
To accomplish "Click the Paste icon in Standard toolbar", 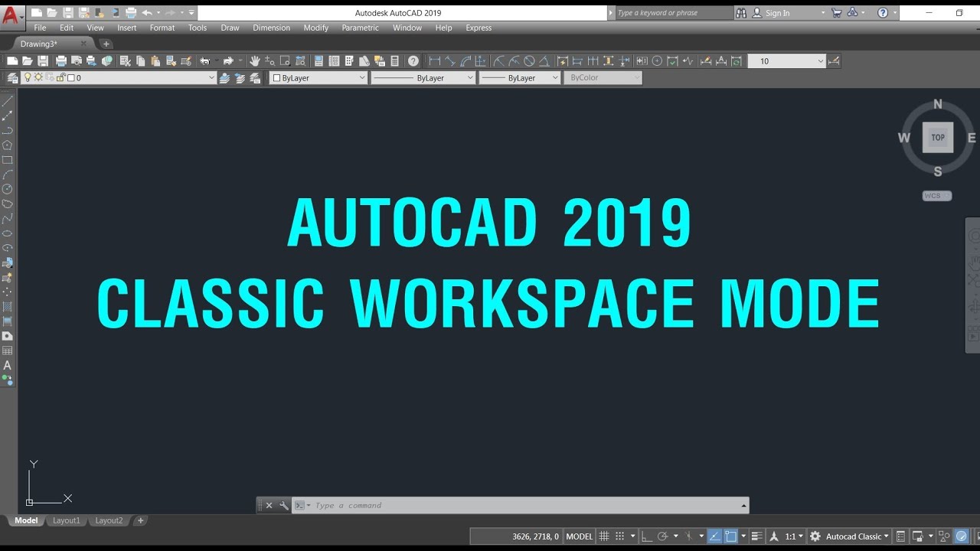I will 155,61.
